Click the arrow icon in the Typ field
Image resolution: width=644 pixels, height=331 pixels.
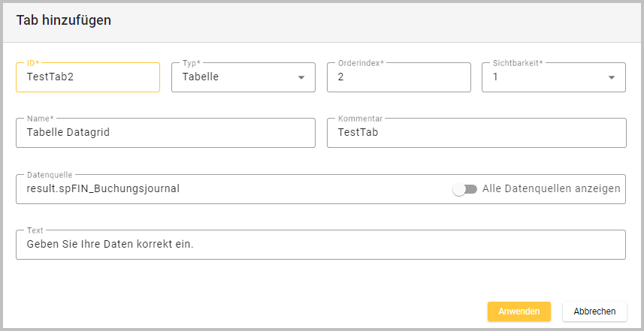[x=301, y=77]
